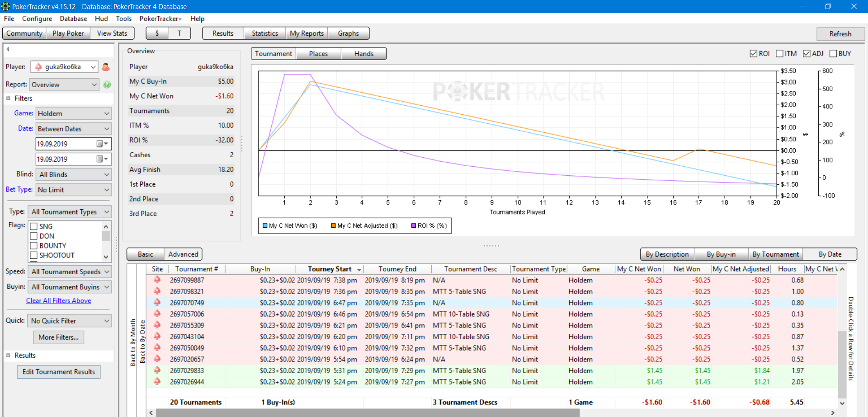The height and width of the screenshot is (417, 868).
Task: Check the BOUNTY flag
Action: pyautogui.click(x=33, y=246)
